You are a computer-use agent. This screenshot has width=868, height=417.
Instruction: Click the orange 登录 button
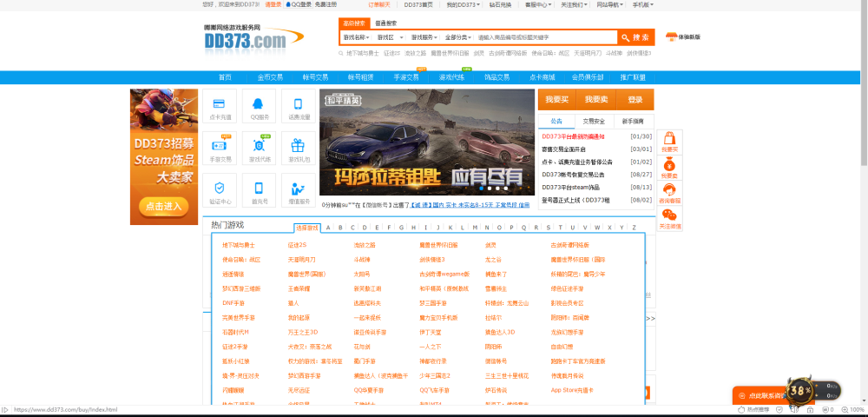tap(635, 100)
